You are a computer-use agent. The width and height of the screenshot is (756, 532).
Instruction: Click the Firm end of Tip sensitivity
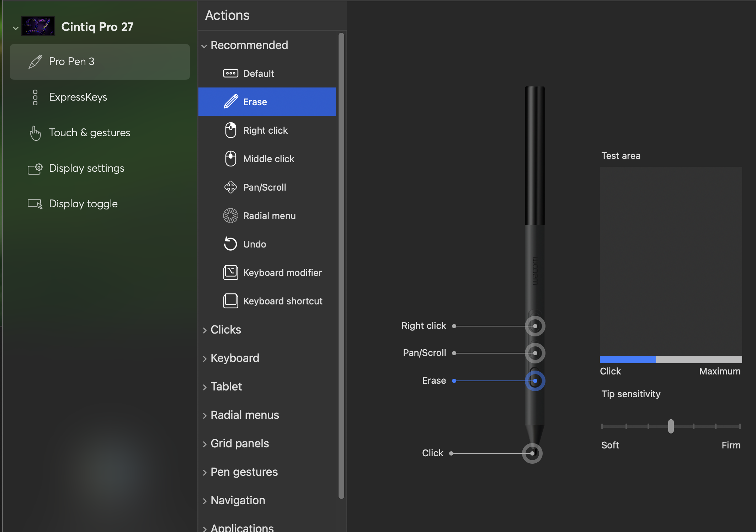pos(731,445)
